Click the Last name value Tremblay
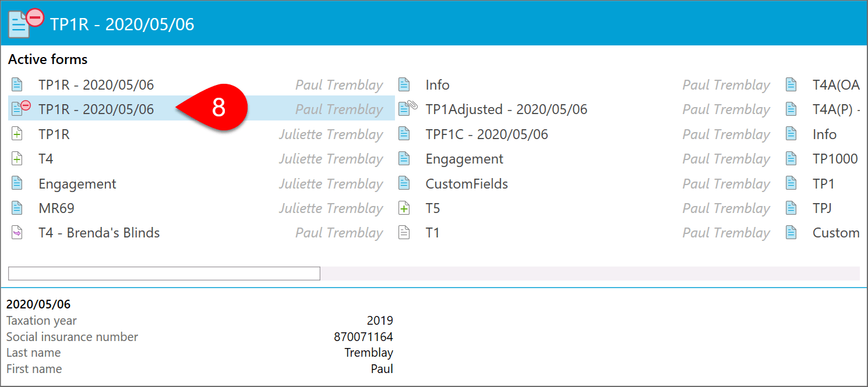 (x=369, y=353)
